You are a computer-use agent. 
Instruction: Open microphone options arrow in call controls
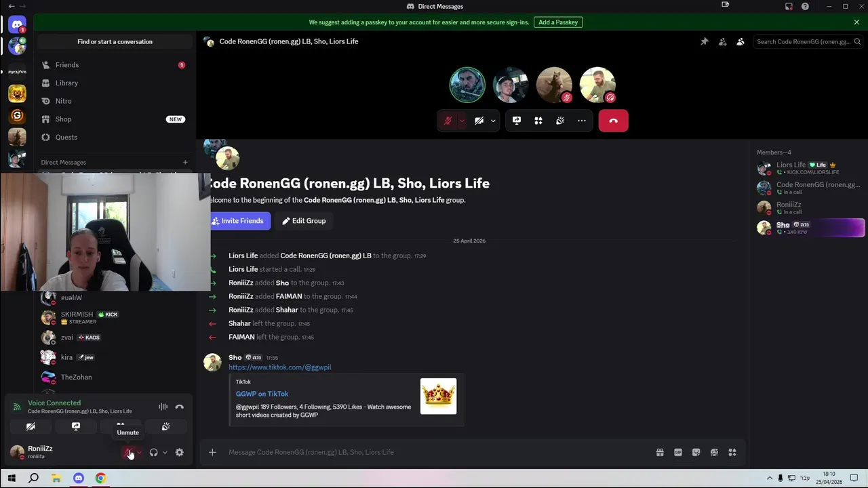coord(462,121)
